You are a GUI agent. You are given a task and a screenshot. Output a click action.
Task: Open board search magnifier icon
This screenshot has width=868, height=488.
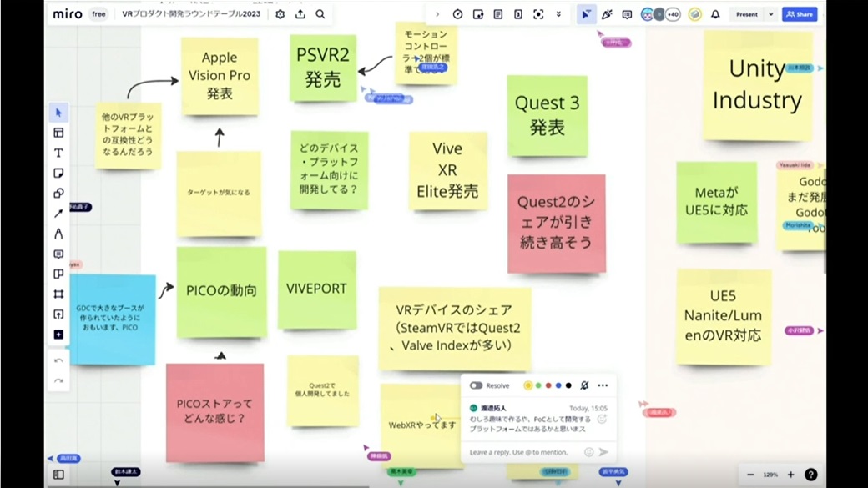(320, 14)
